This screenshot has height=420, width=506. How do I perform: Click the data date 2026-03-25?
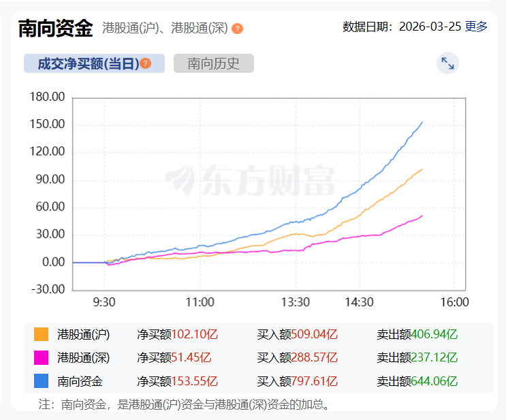point(430,27)
